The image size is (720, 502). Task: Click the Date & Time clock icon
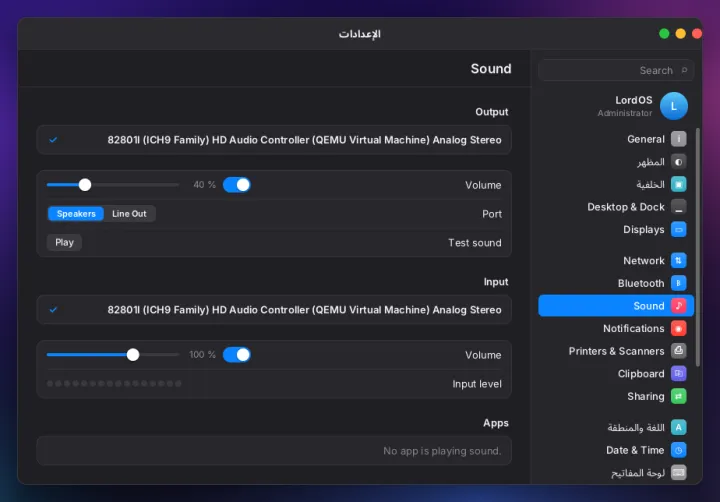[x=678, y=450]
